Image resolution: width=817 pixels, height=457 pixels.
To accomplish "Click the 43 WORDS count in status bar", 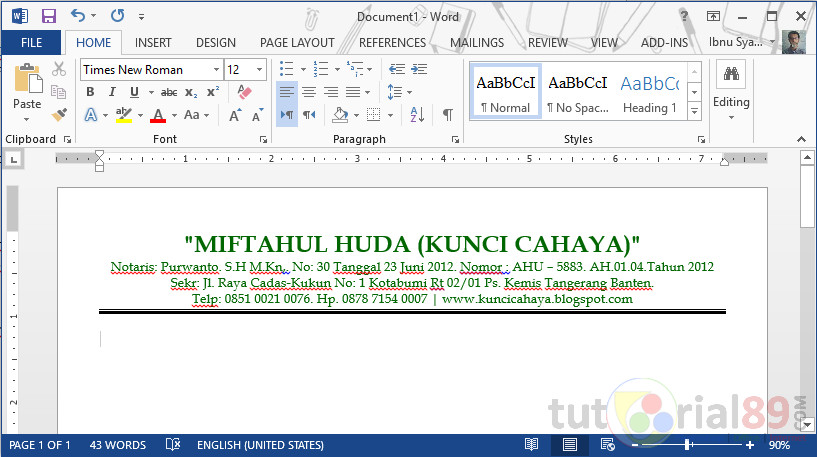I will [118, 445].
